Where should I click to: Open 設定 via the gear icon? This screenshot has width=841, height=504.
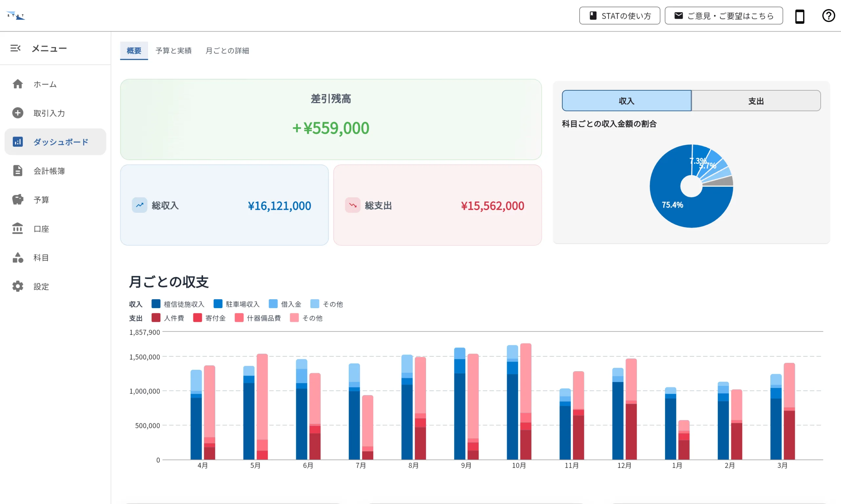pyautogui.click(x=18, y=286)
